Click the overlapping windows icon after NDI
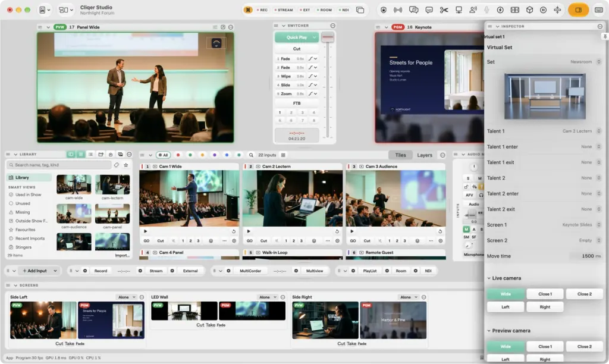This screenshot has width=609, height=364. pos(360,10)
